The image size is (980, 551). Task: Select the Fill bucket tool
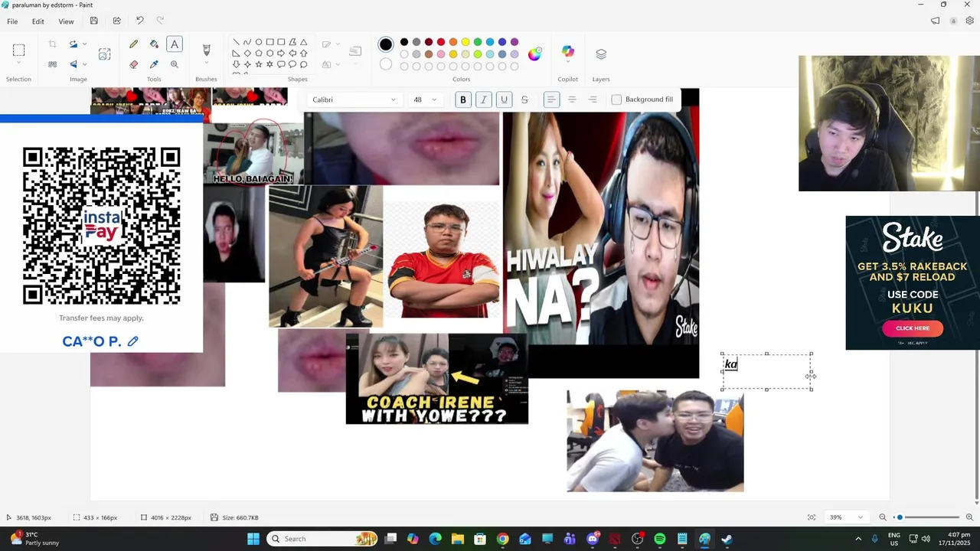click(x=154, y=44)
